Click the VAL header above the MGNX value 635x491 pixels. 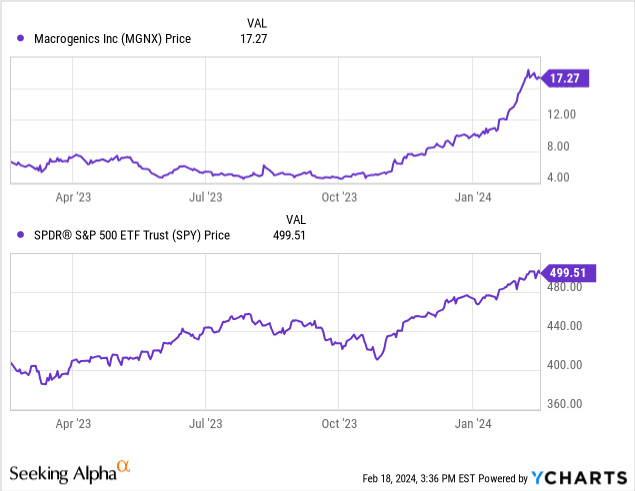point(258,22)
